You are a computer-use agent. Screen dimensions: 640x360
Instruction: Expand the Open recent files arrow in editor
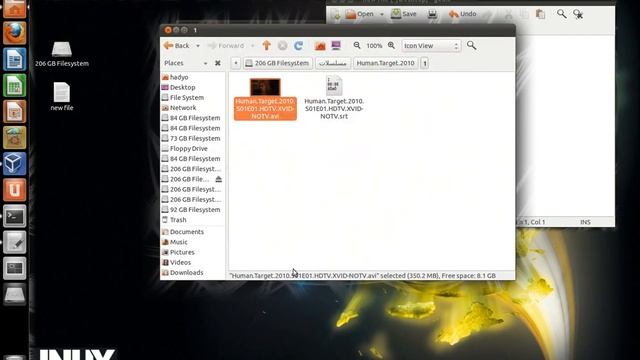pyautogui.click(x=382, y=14)
